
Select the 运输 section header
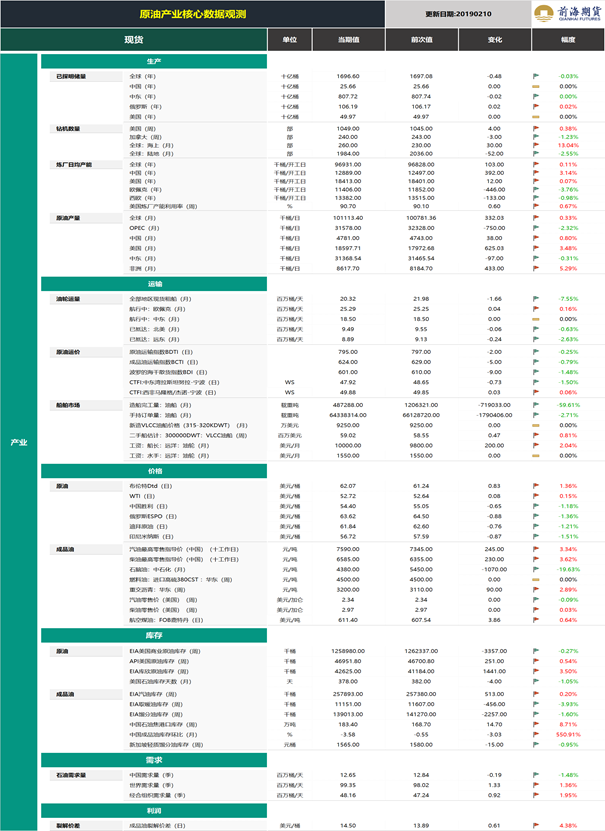click(x=154, y=284)
